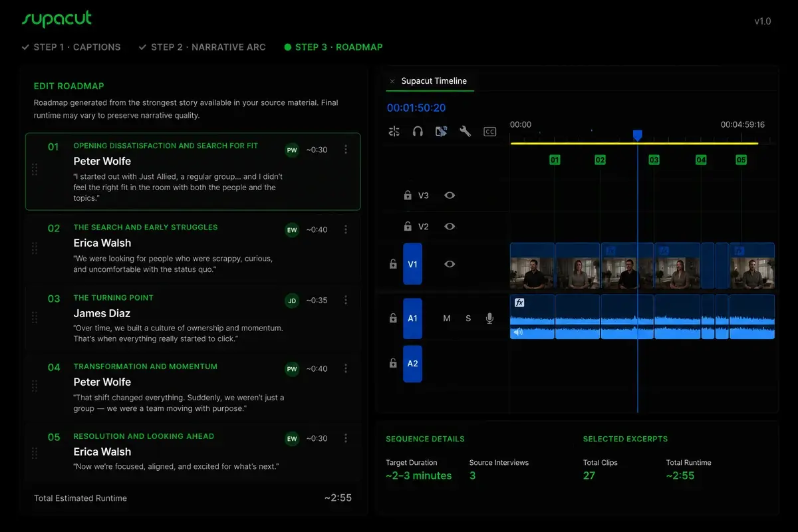Viewport: 798px width, 532px height.
Task: Click the yellow work area bar
Action: pyautogui.click(x=634, y=143)
